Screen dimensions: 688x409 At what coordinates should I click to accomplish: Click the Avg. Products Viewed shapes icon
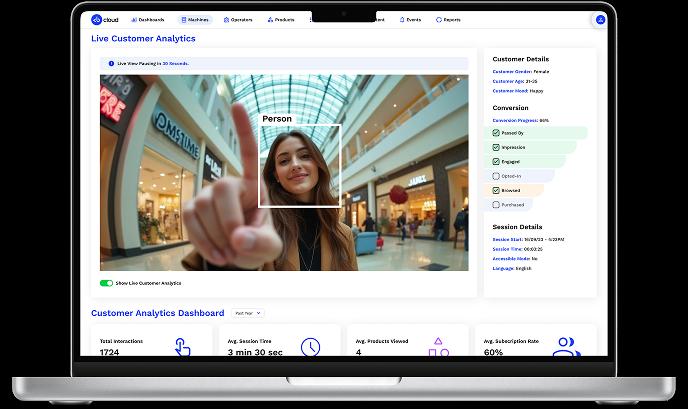[x=438, y=347]
